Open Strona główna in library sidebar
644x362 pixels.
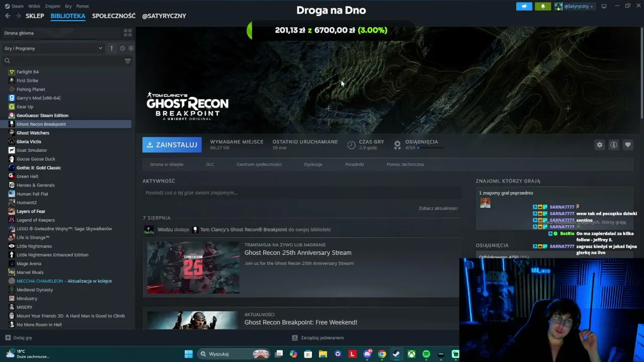pyautogui.click(x=19, y=33)
